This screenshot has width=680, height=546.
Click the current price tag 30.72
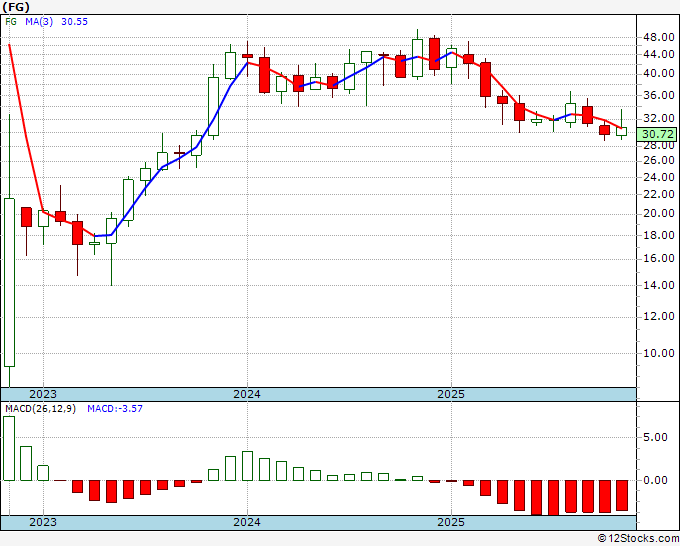[x=658, y=134]
